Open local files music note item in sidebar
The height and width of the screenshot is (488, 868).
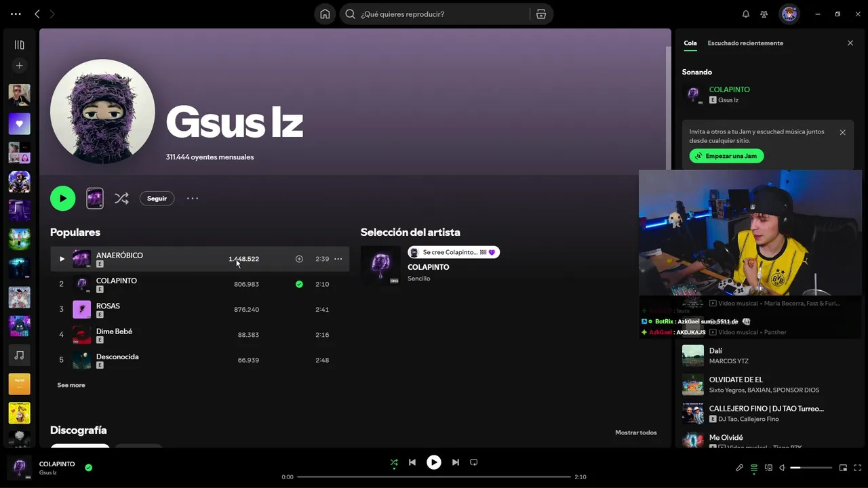(x=19, y=355)
